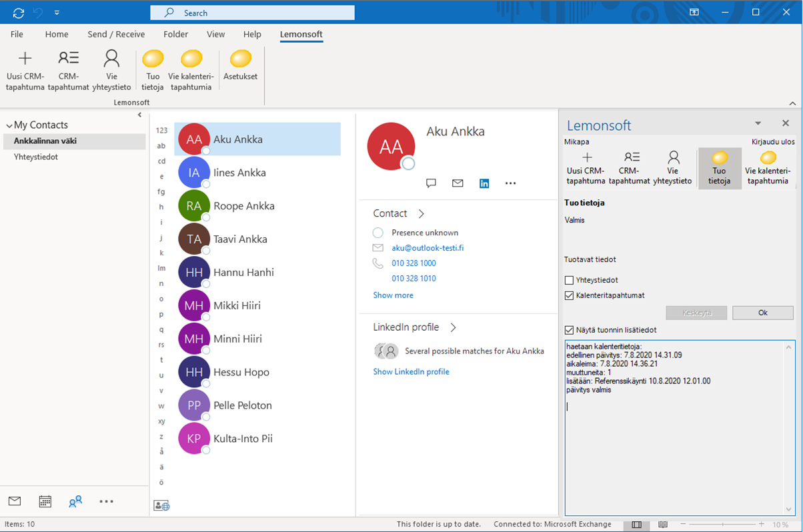The height and width of the screenshot is (532, 803).
Task: Click Asetukset settings icon in ribbon
Action: coord(240,65)
